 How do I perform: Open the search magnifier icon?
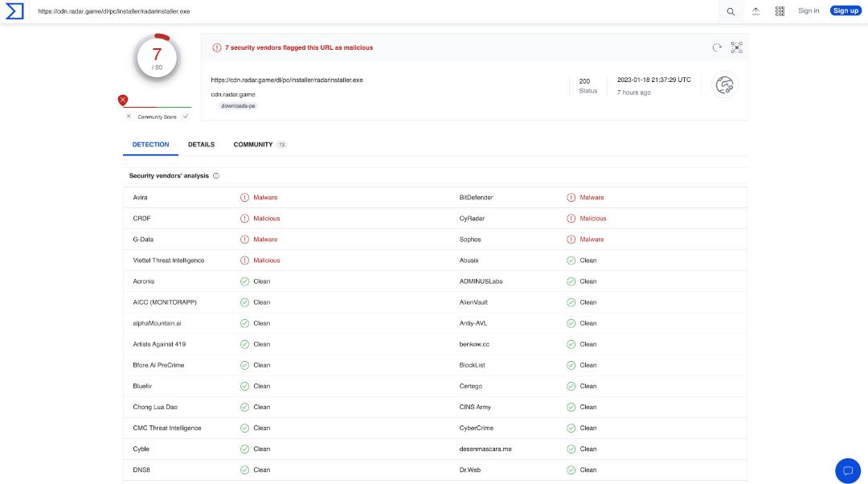click(731, 11)
